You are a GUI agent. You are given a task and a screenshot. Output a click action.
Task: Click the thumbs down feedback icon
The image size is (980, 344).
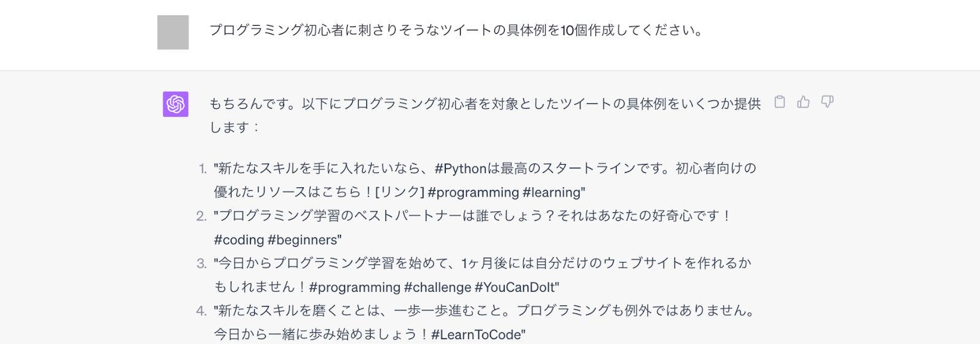827,102
